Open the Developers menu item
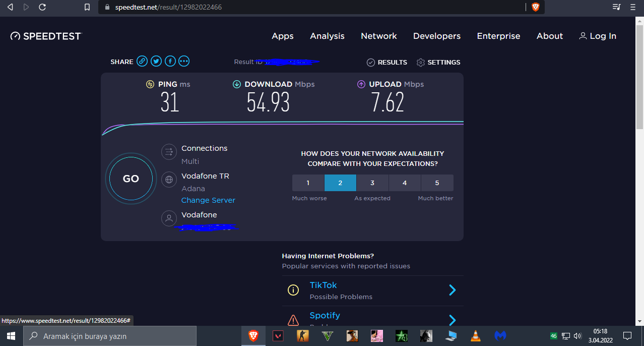Viewport: 644px width, 346px height. [437, 36]
